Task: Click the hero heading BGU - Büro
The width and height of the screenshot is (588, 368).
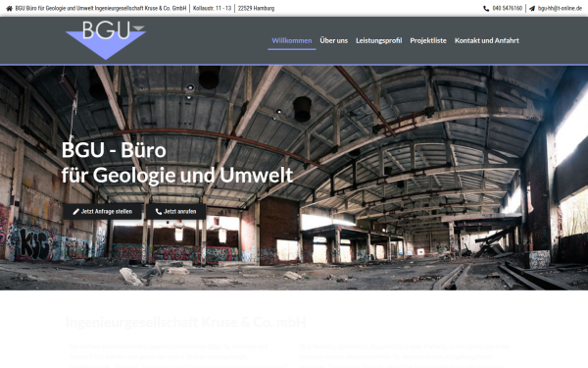Action: 114,150
